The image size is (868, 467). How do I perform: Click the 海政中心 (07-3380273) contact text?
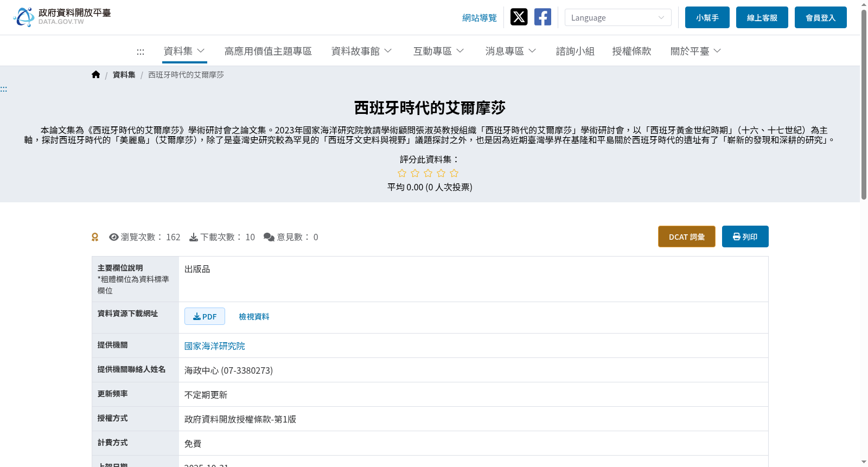click(228, 370)
